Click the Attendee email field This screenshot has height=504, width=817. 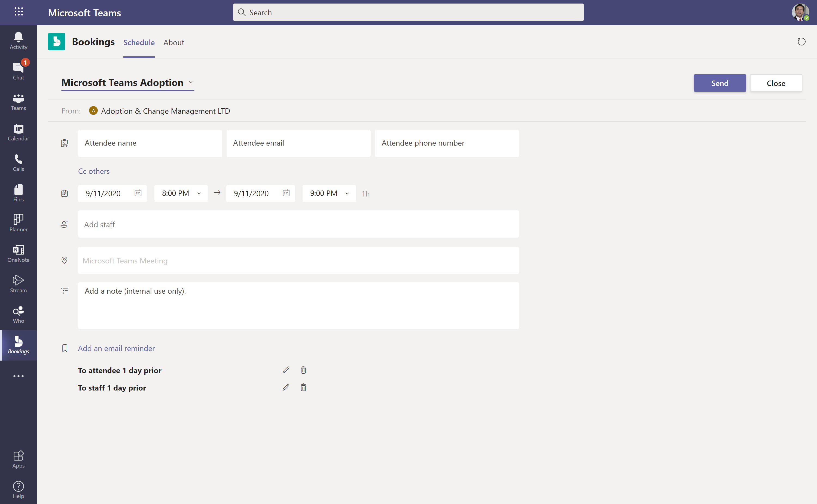[x=298, y=143]
